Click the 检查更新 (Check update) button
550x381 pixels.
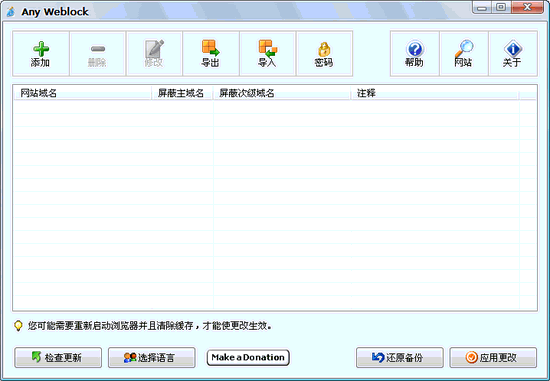tap(58, 357)
